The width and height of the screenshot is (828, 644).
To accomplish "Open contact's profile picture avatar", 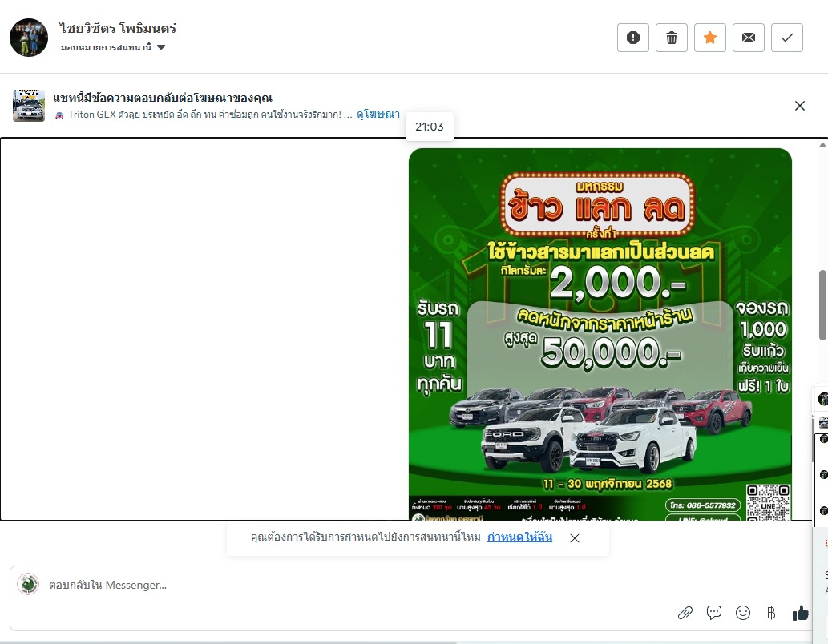I will tap(29, 38).
